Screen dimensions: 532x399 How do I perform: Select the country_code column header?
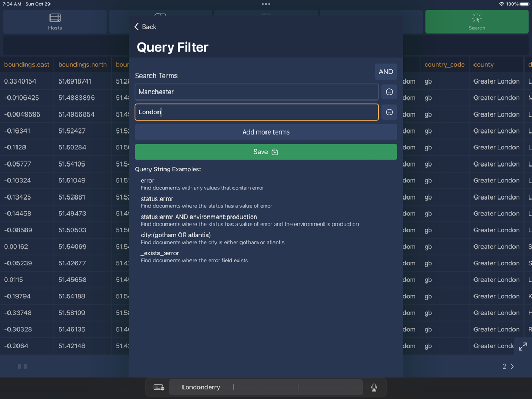click(444, 65)
